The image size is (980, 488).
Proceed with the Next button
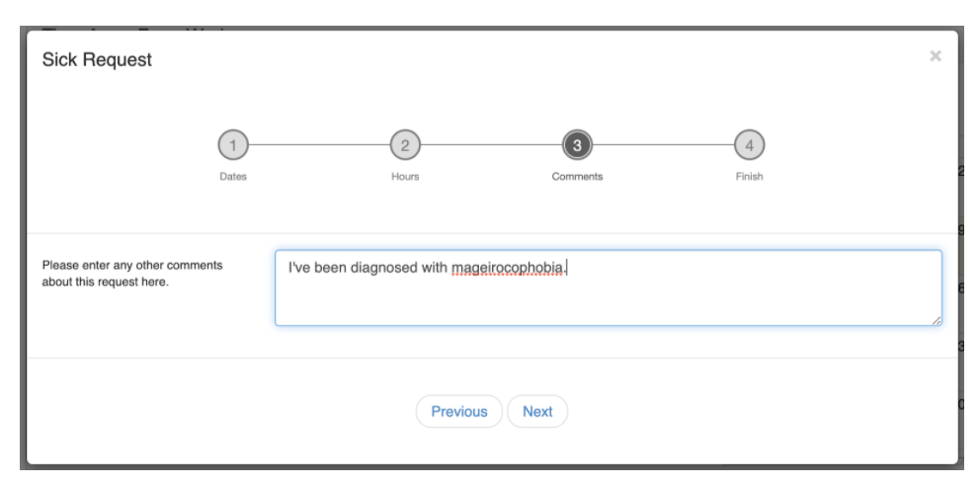tap(537, 412)
